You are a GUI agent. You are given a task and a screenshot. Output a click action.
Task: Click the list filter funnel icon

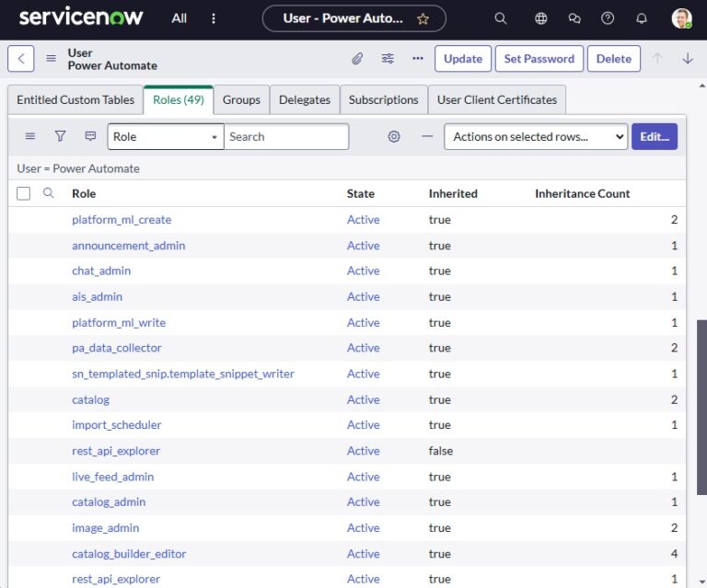point(60,136)
